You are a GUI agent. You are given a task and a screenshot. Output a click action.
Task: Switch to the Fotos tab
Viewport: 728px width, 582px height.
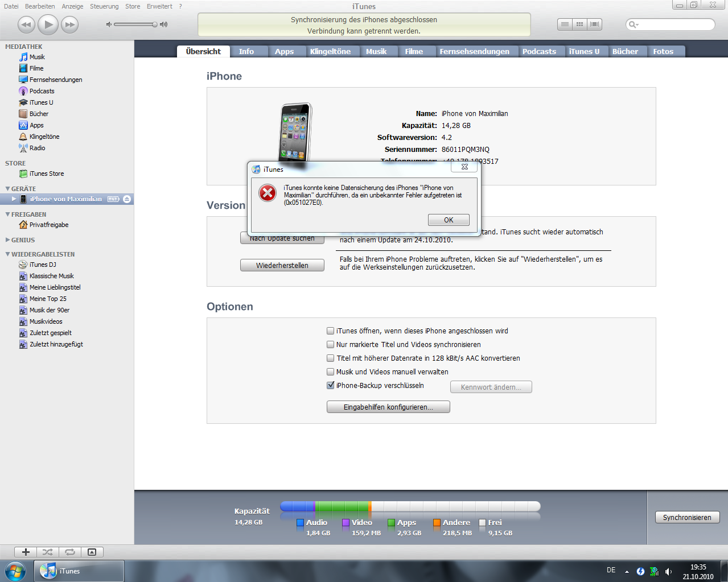pyautogui.click(x=663, y=51)
